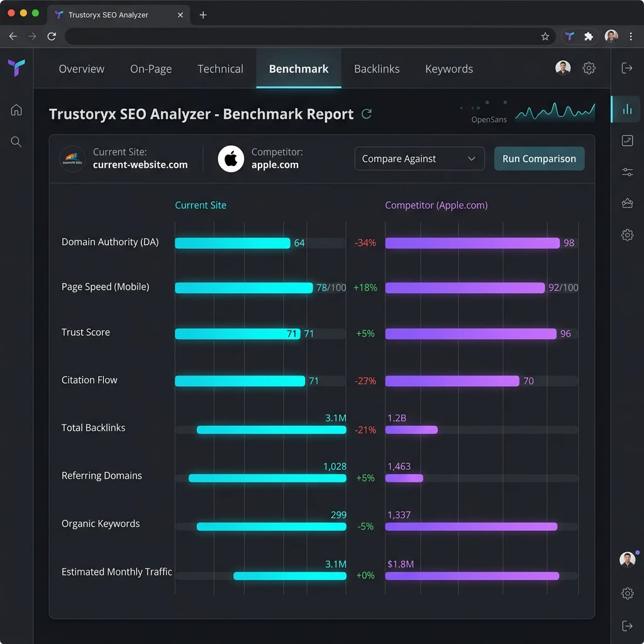Open the Keywords tab
Viewport: 644px width, 644px height.
click(449, 69)
